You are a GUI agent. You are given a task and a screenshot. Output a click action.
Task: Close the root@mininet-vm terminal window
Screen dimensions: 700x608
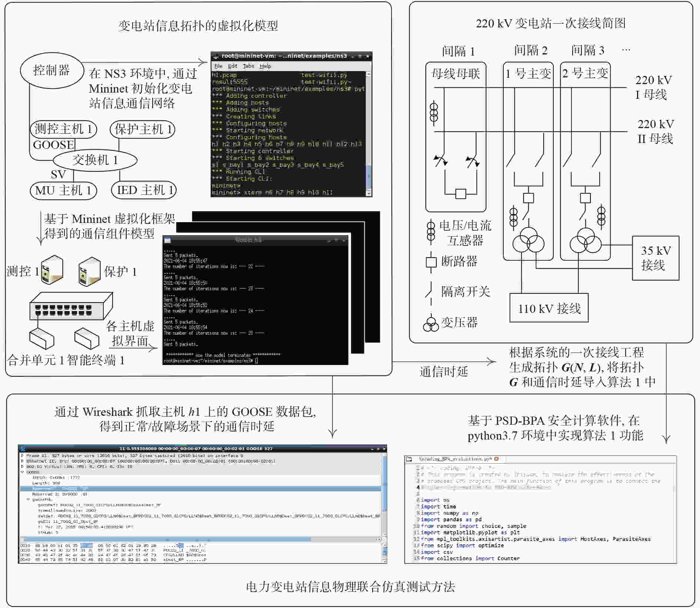(367, 56)
